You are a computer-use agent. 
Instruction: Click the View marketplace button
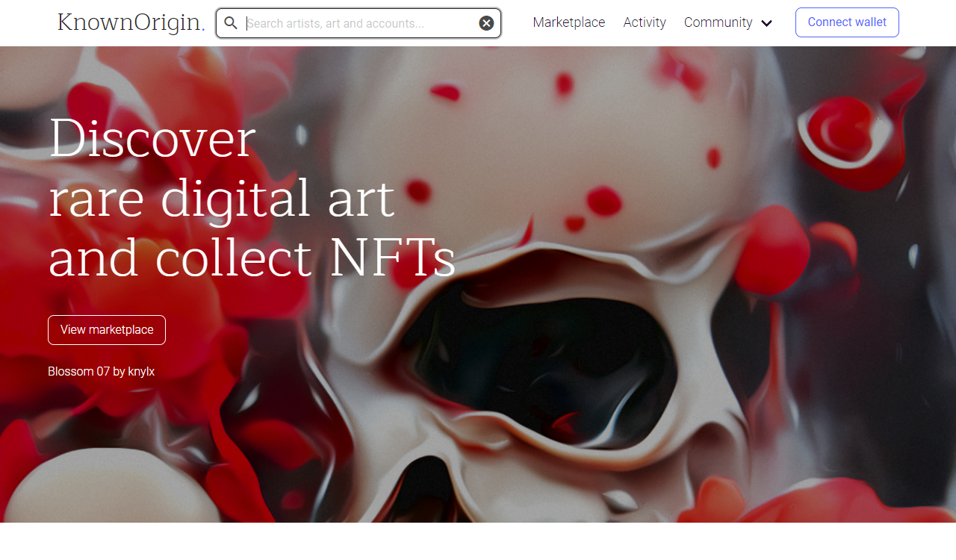coord(107,330)
